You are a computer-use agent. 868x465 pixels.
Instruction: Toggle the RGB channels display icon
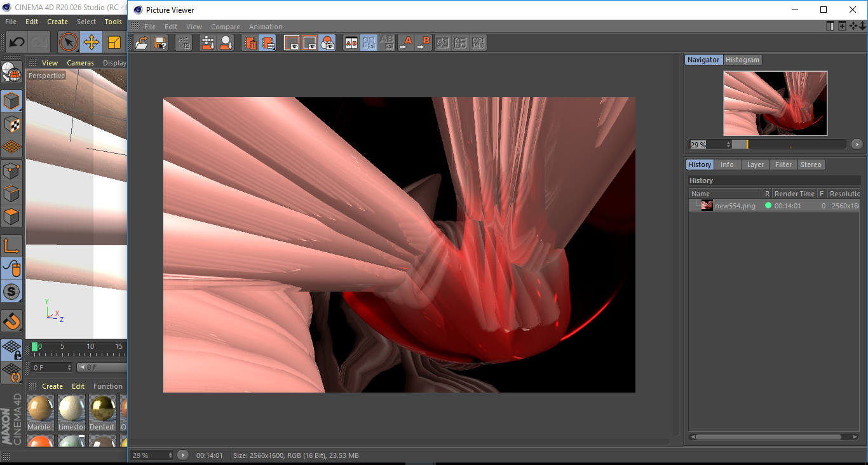click(x=327, y=43)
